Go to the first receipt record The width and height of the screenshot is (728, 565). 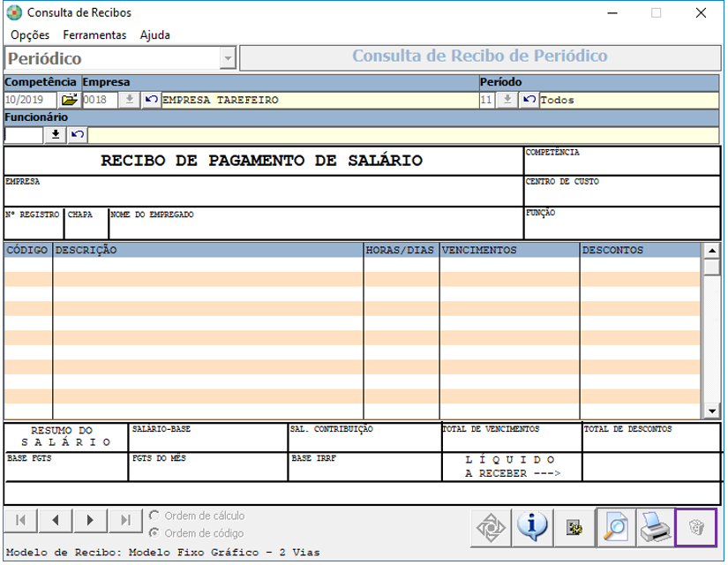20,520
